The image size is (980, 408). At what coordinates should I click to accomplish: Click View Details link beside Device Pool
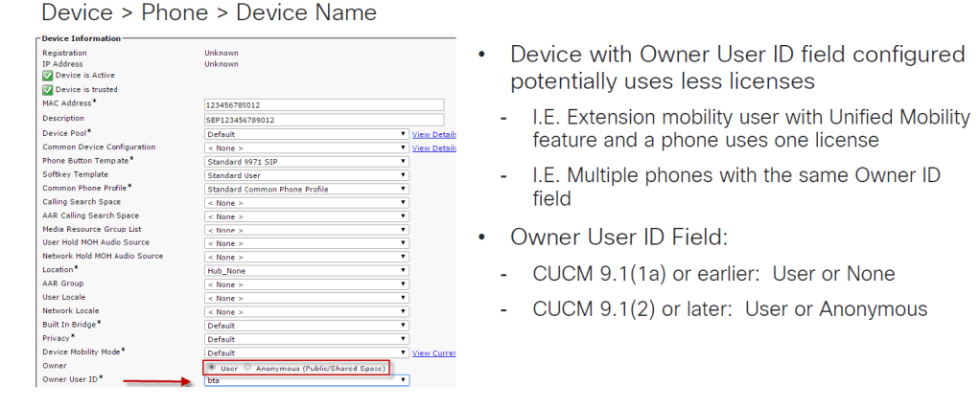pos(433,134)
